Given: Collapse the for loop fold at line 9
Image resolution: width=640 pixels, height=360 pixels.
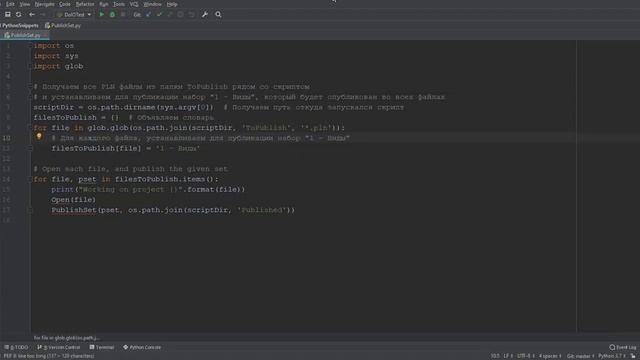Looking at the screenshot, I should pos(30,128).
